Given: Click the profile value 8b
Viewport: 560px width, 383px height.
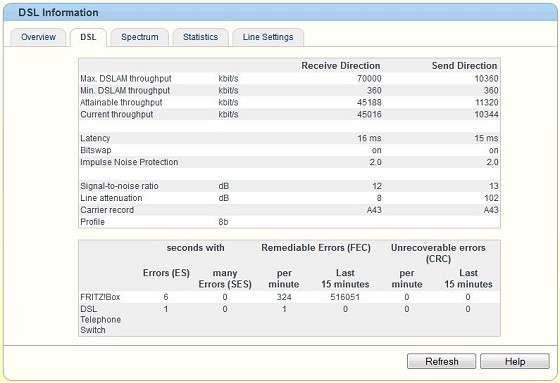Looking at the screenshot, I should point(223,222).
